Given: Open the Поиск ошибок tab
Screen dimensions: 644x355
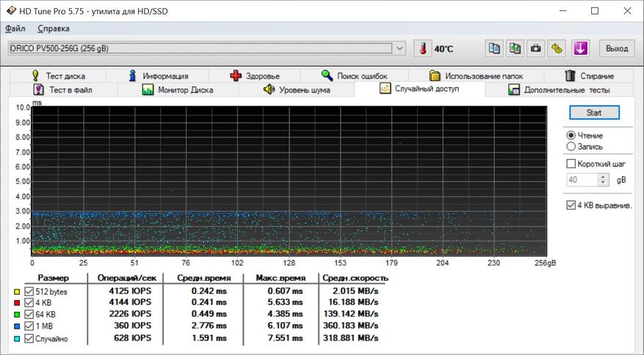Looking at the screenshot, I should pyautogui.click(x=354, y=76).
